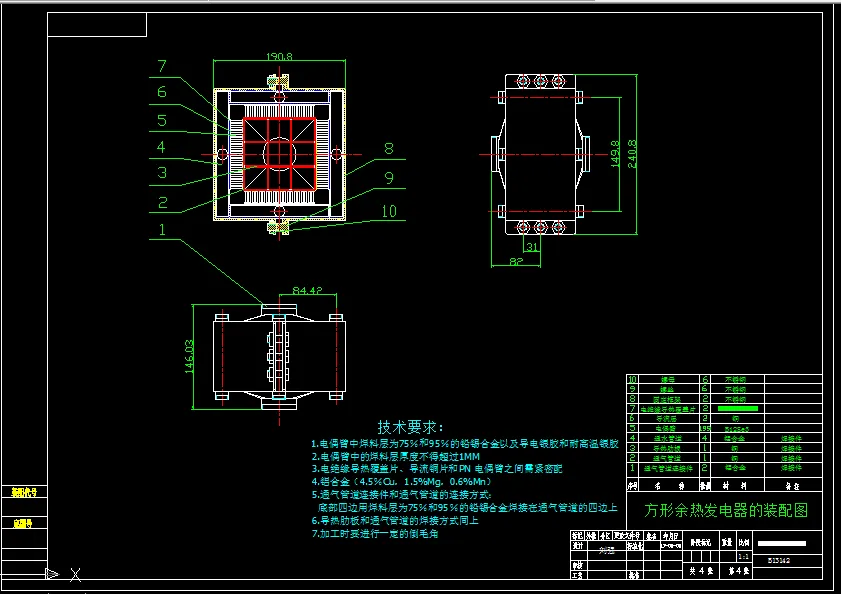Viewport: 841px width, 594px height.
Task: Select the note line beginning 底部四边用焊料层
Action: (468, 508)
